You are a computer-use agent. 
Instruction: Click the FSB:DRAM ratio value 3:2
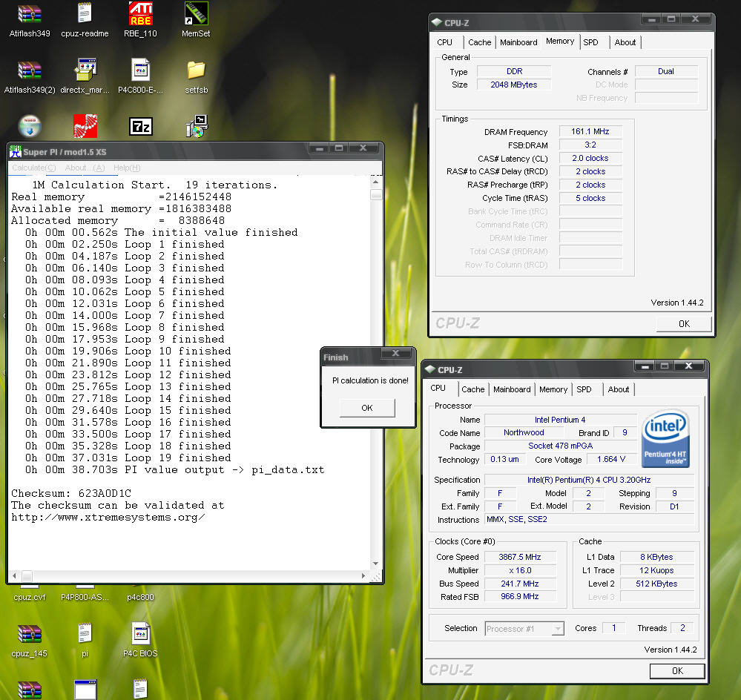pos(590,145)
